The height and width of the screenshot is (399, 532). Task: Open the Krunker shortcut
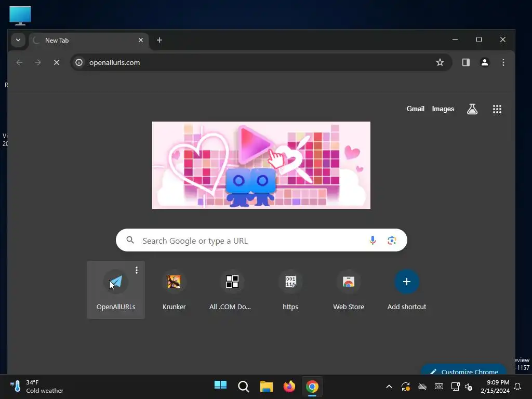(174, 290)
